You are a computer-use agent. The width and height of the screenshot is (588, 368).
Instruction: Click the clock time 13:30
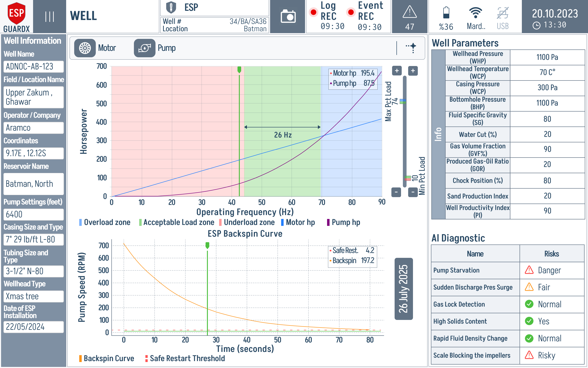coord(555,25)
